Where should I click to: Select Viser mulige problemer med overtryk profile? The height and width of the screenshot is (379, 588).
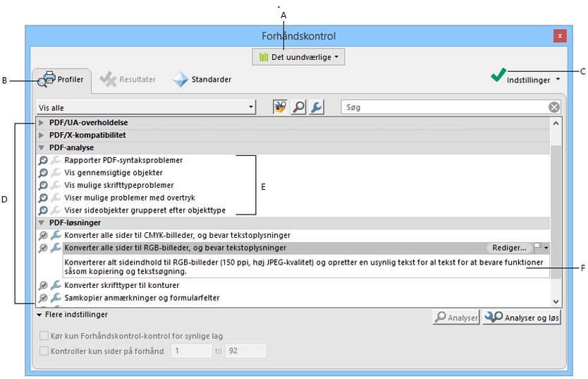(130, 198)
